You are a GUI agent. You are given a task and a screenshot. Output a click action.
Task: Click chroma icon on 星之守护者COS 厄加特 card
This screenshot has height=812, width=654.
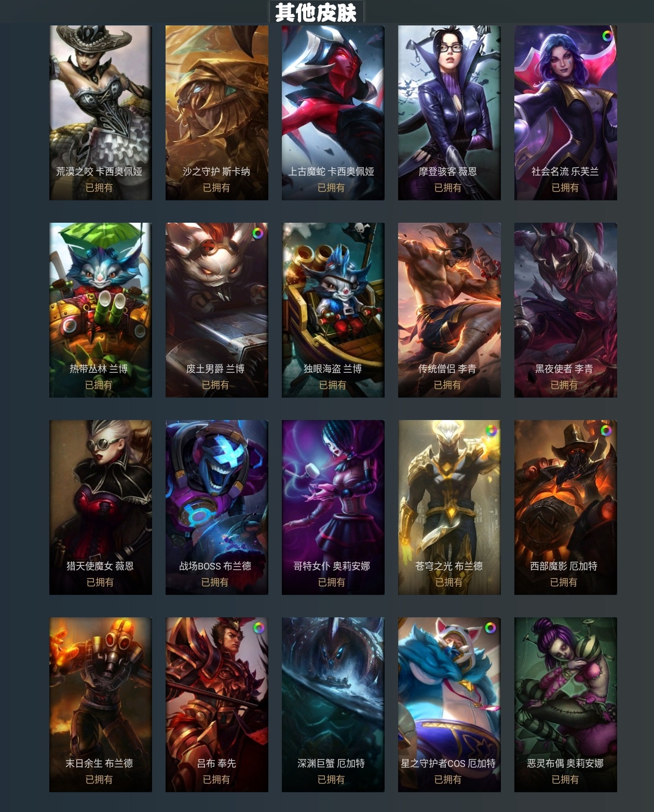tap(490, 628)
